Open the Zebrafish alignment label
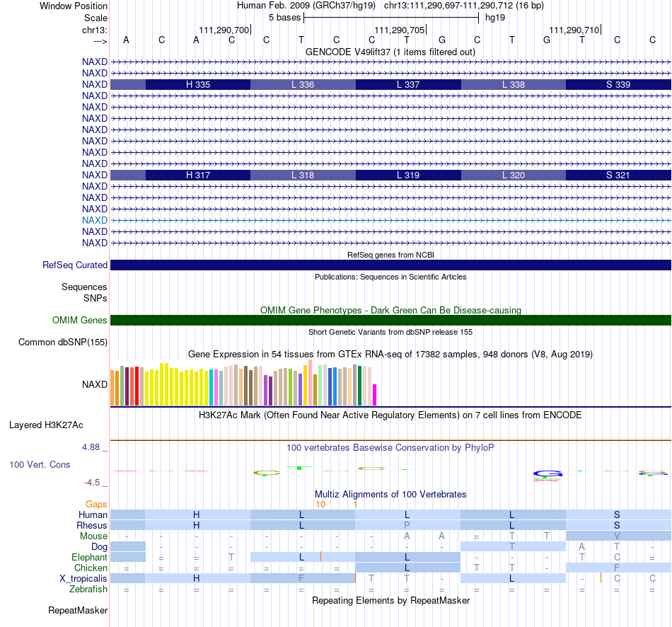The image size is (672, 627). coord(88,589)
